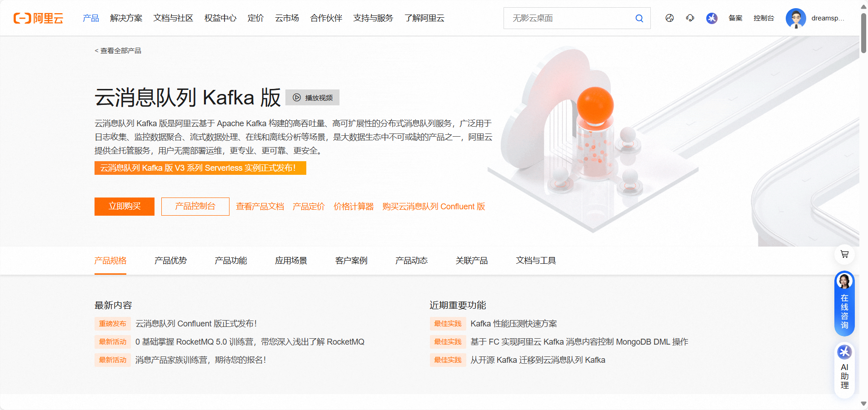Open the 合作伙伴 top menu
Screen dimensions: 868x410
coord(326,18)
